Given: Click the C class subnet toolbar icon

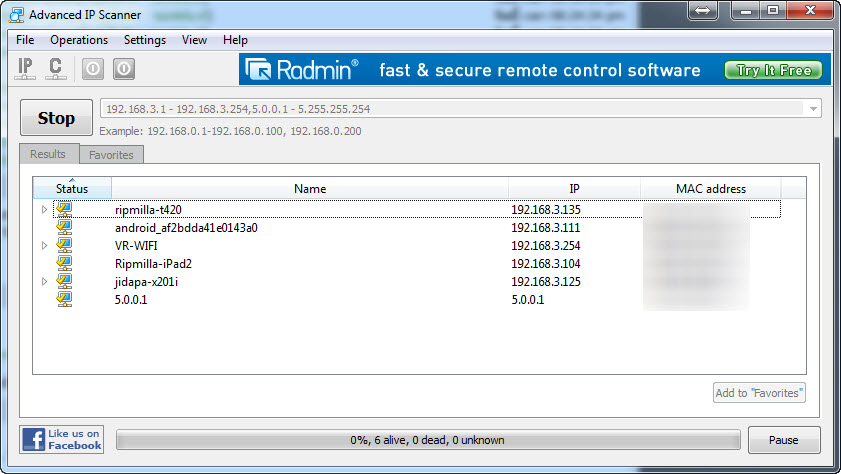Looking at the screenshot, I should coord(56,69).
